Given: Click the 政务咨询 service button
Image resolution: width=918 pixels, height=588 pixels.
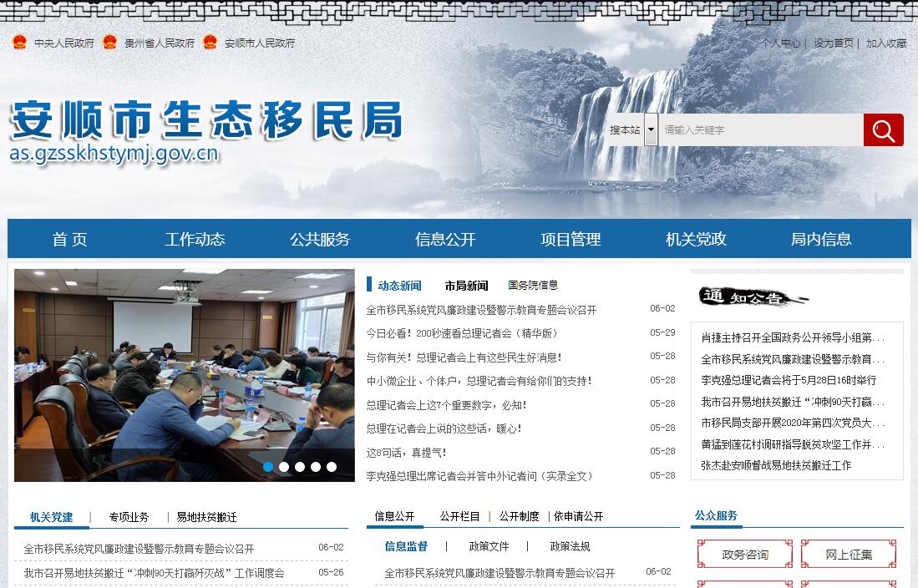Looking at the screenshot, I should [x=745, y=555].
